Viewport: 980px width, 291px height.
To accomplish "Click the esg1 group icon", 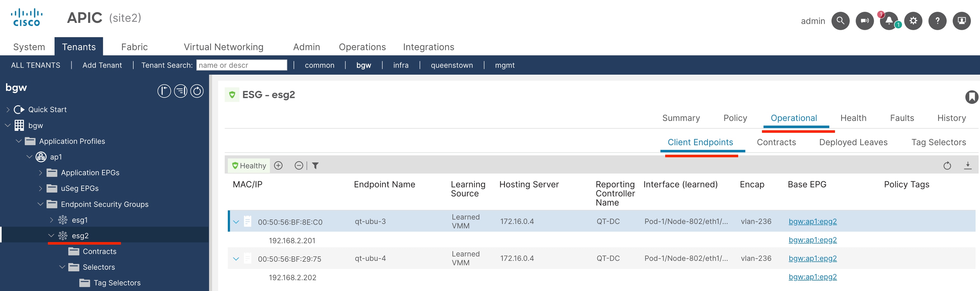I will (63, 220).
